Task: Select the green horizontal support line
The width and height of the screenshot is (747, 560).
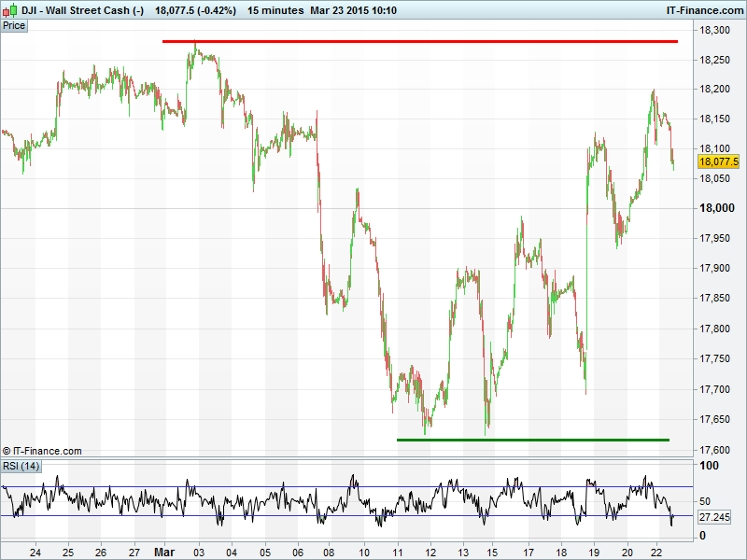Action: pos(532,439)
